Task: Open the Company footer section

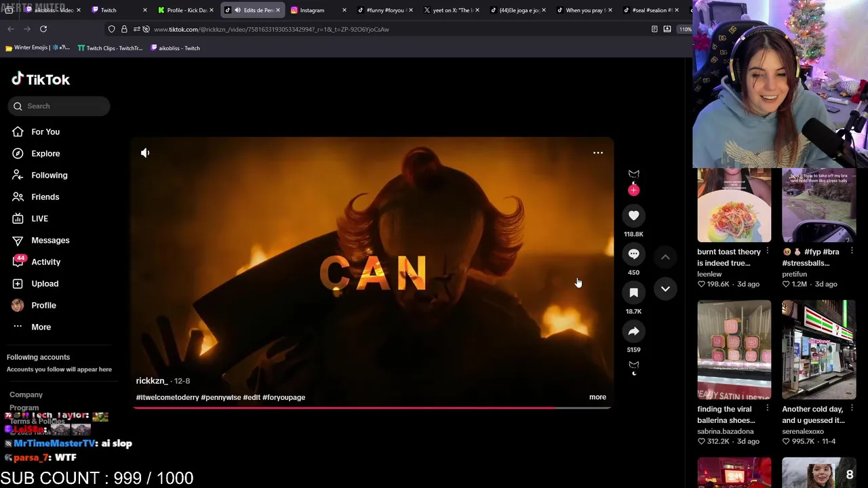Action: (x=26, y=394)
